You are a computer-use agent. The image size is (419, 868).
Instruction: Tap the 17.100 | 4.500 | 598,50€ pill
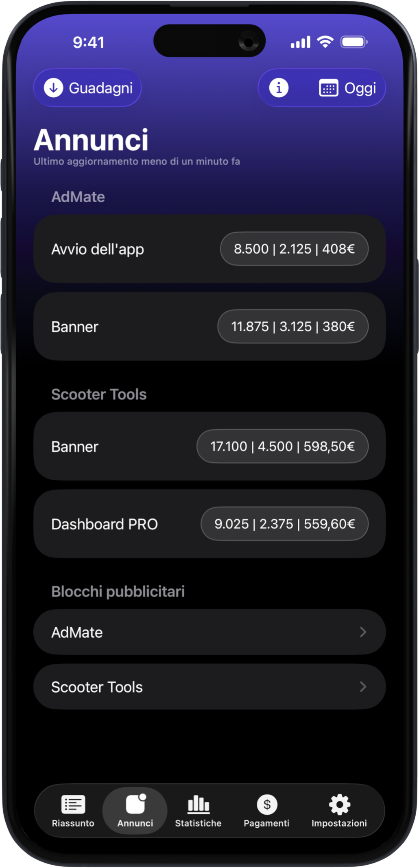tap(282, 446)
